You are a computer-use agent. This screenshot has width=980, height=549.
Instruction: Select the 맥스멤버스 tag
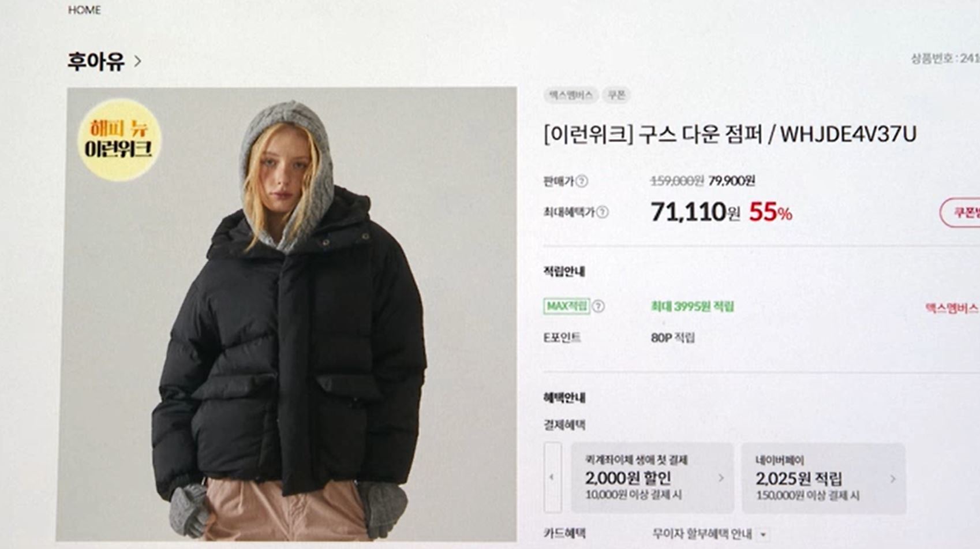[571, 95]
